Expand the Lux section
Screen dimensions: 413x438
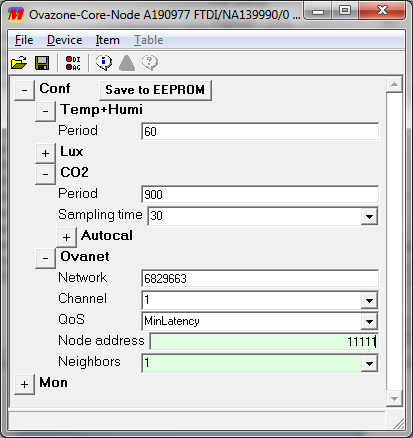click(x=45, y=153)
